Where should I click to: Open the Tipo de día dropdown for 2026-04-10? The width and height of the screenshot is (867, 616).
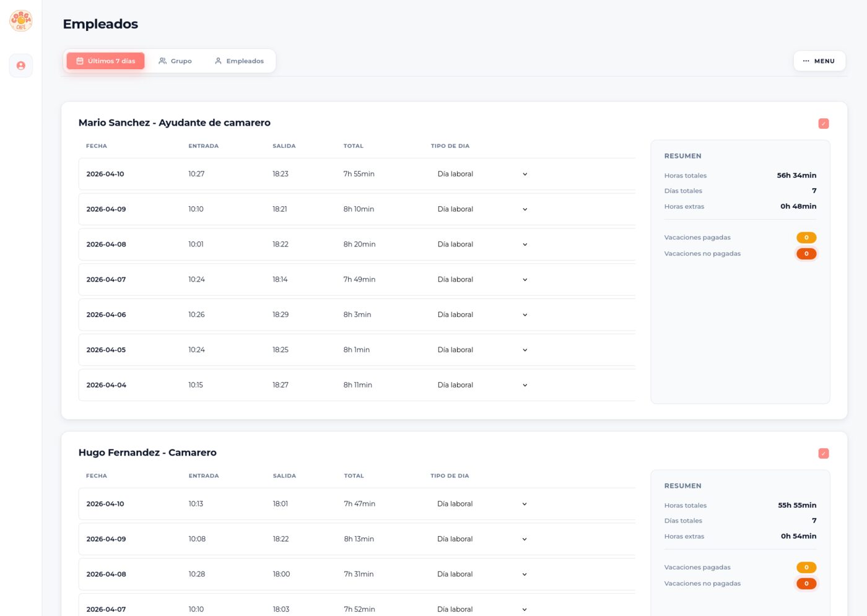tap(525, 174)
